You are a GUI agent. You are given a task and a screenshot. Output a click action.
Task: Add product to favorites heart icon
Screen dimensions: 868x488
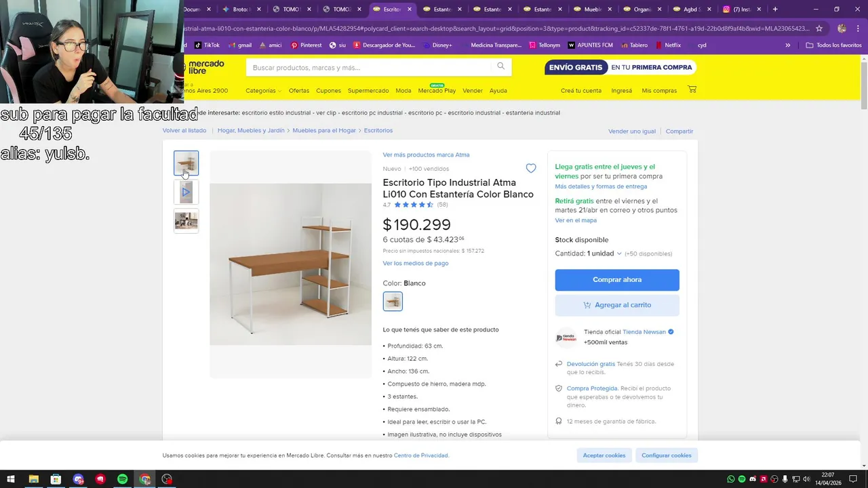tap(531, 169)
